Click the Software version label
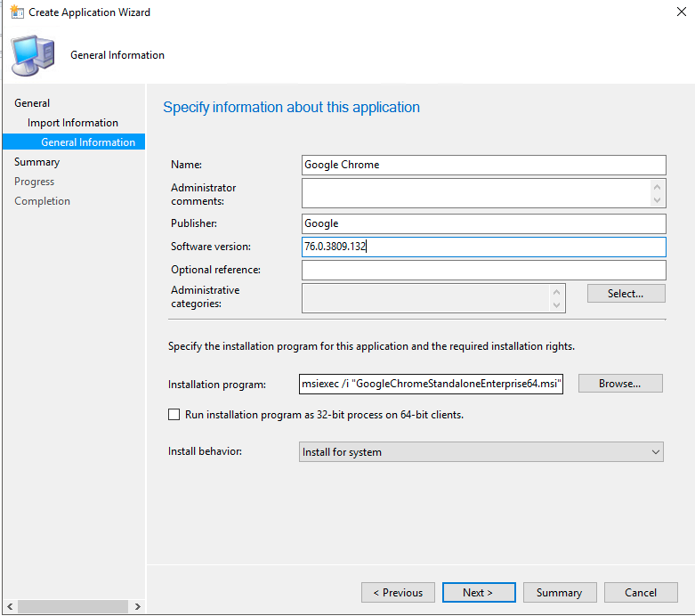 tap(211, 247)
